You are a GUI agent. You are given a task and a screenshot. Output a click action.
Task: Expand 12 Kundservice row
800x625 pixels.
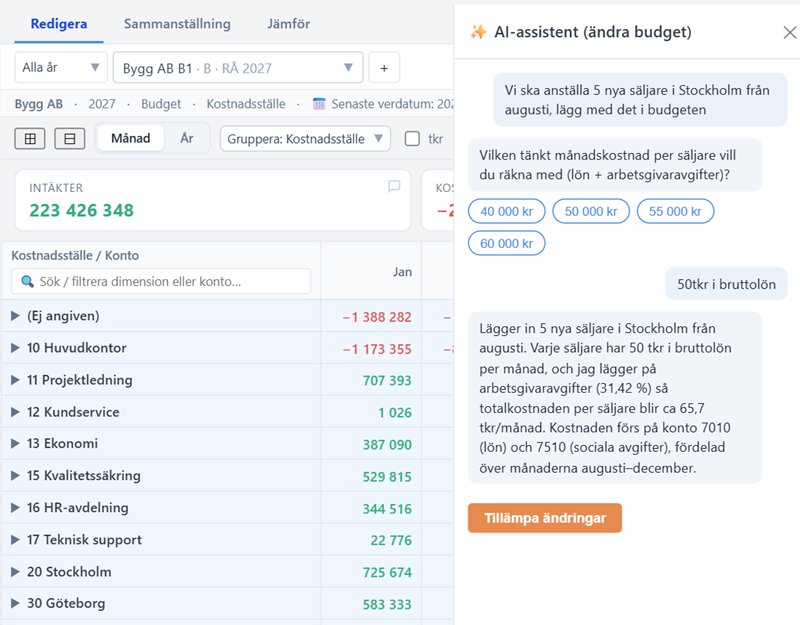pyautogui.click(x=15, y=412)
